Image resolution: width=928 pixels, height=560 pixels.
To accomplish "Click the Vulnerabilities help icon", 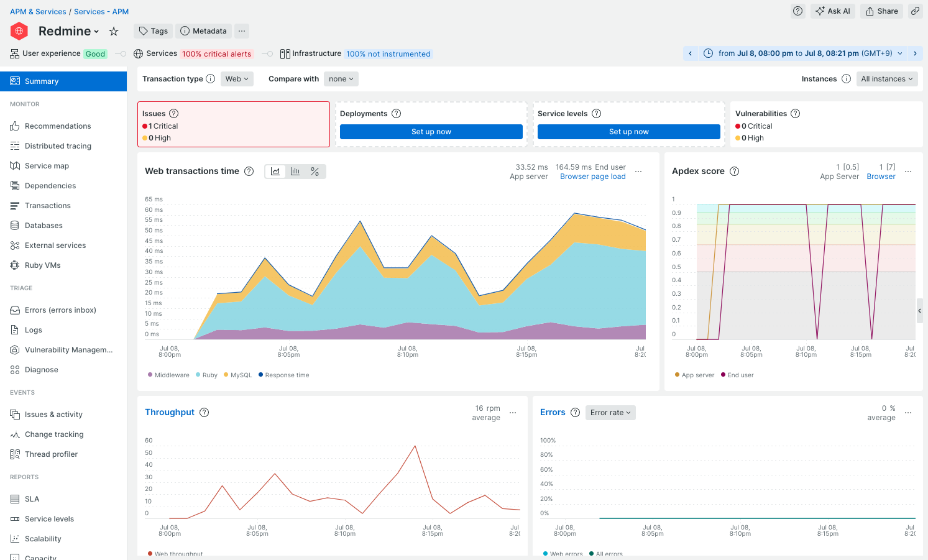I will pyautogui.click(x=796, y=114).
